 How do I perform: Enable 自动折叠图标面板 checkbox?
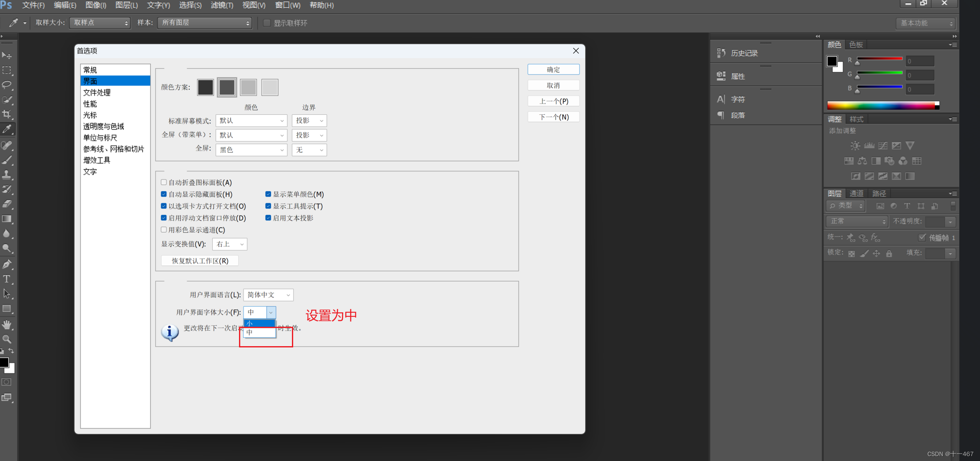pos(164,182)
